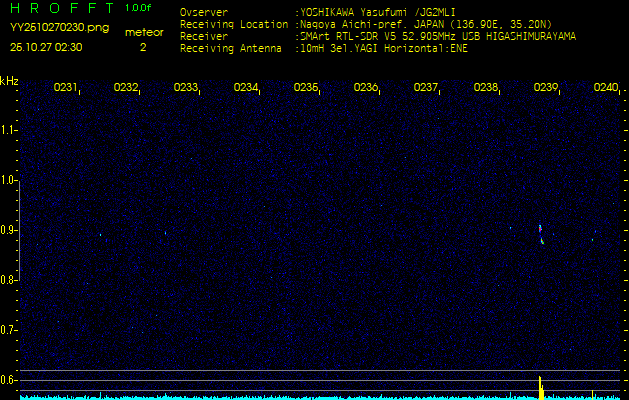Click the kHz axis unit label

[9, 81]
